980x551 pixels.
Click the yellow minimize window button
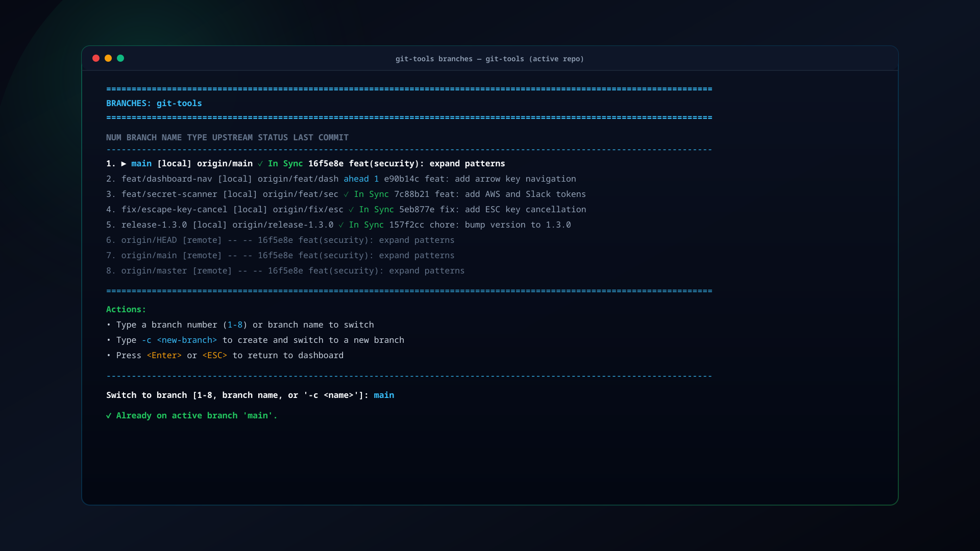point(108,58)
